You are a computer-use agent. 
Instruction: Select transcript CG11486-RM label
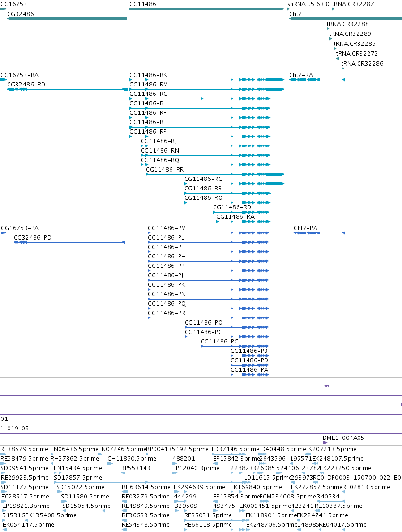click(149, 85)
